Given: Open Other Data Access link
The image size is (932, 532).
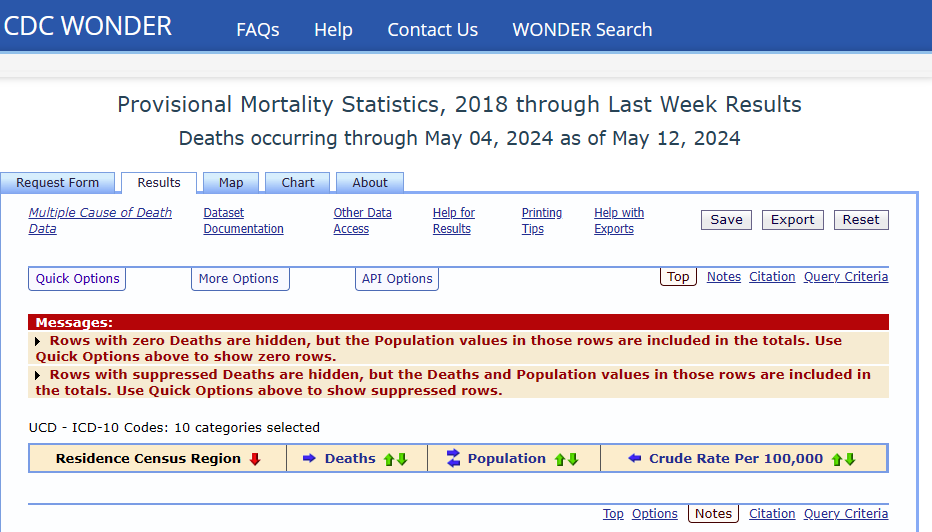Looking at the screenshot, I should (x=363, y=221).
